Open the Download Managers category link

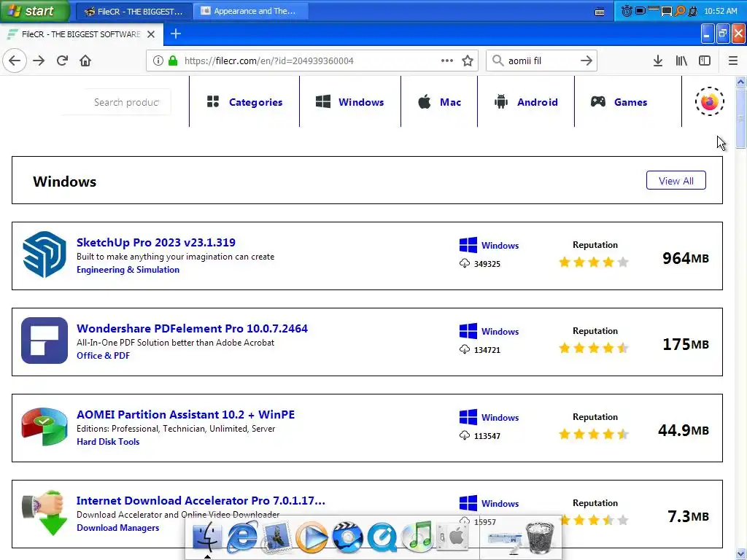pos(117,528)
